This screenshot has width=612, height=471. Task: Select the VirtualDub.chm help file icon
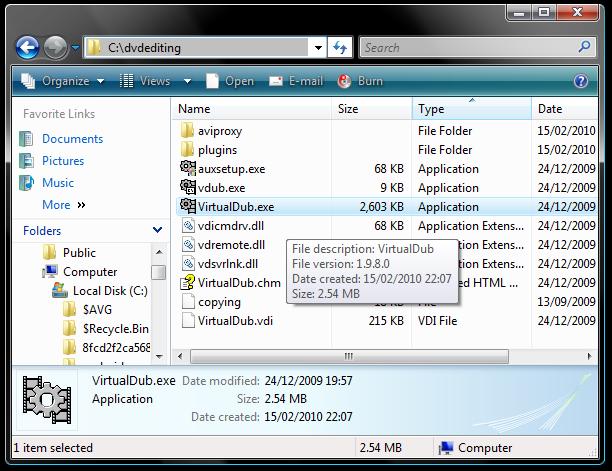coord(188,282)
